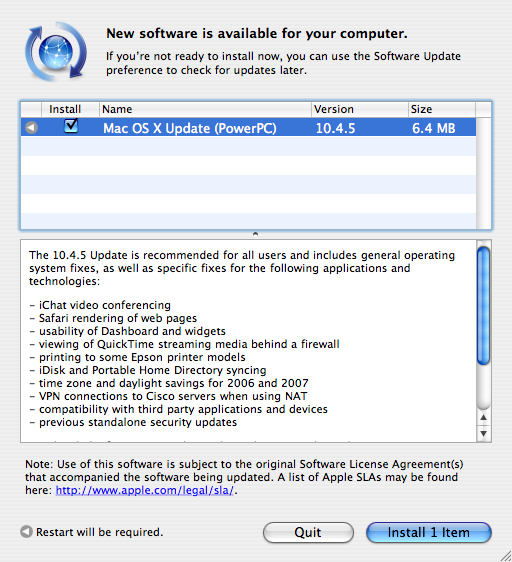Click the Software Update globe icon
The width and height of the screenshot is (512, 562).
point(56,52)
